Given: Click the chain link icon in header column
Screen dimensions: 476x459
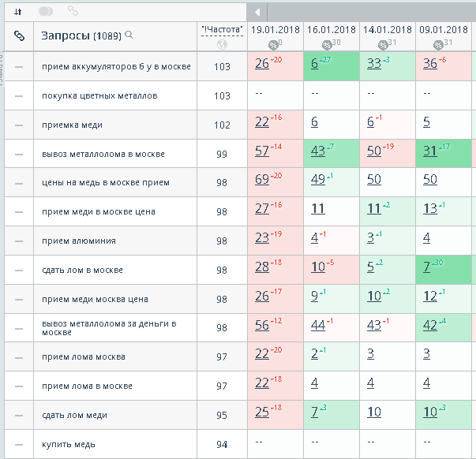Looking at the screenshot, I should point(20,35).
